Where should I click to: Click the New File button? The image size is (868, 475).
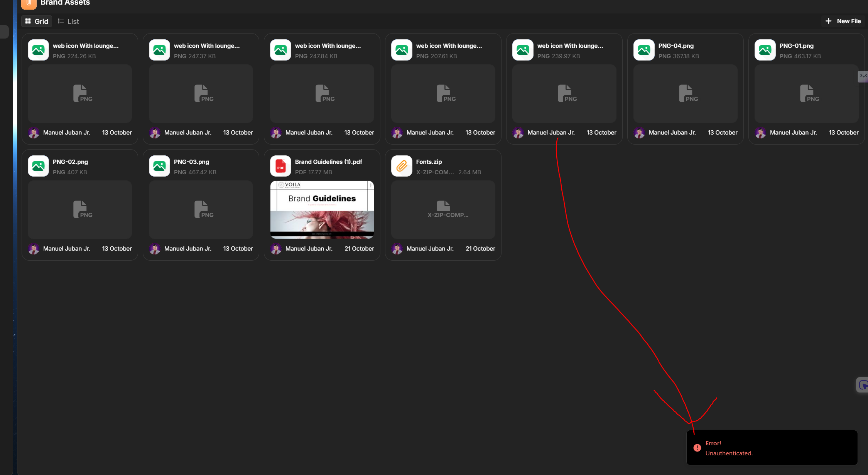tap(843, 21)
